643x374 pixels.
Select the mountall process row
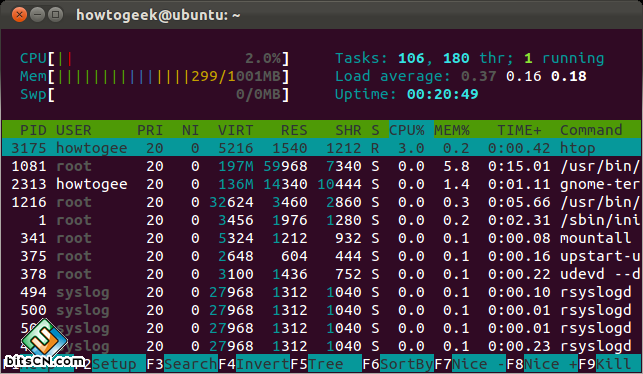[322, 238]
